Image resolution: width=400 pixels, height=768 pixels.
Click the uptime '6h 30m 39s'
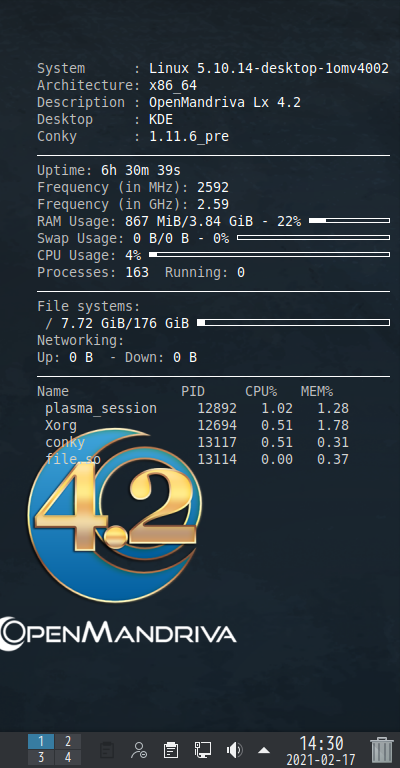click(x=141, y=170)
